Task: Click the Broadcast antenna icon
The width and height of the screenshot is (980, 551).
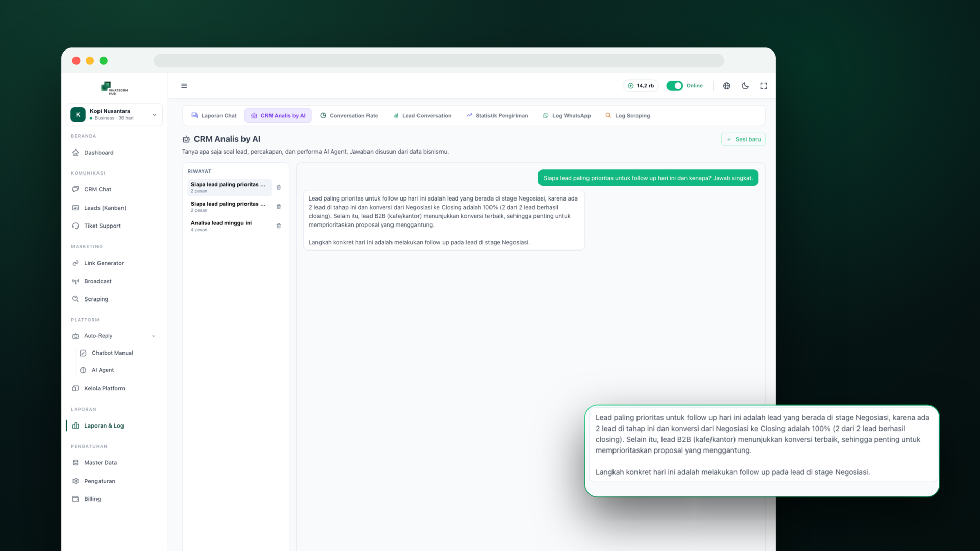Action: tap(76, 281)
